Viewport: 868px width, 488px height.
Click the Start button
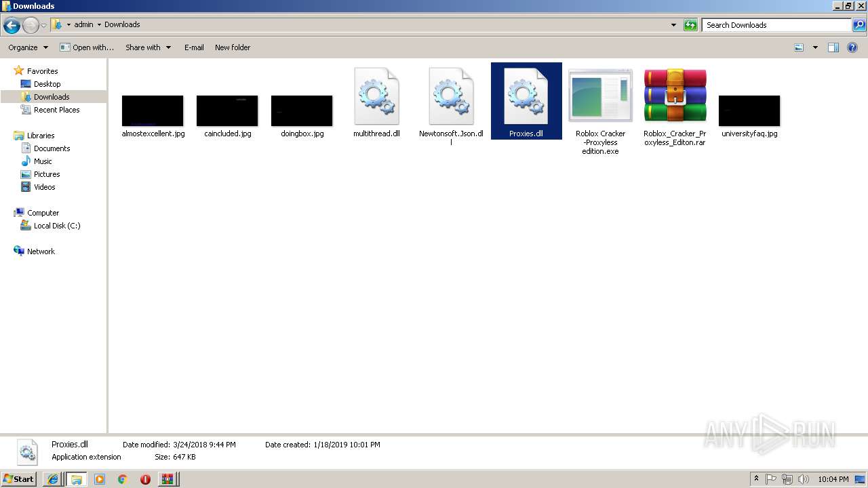click(x=19, y=479)
